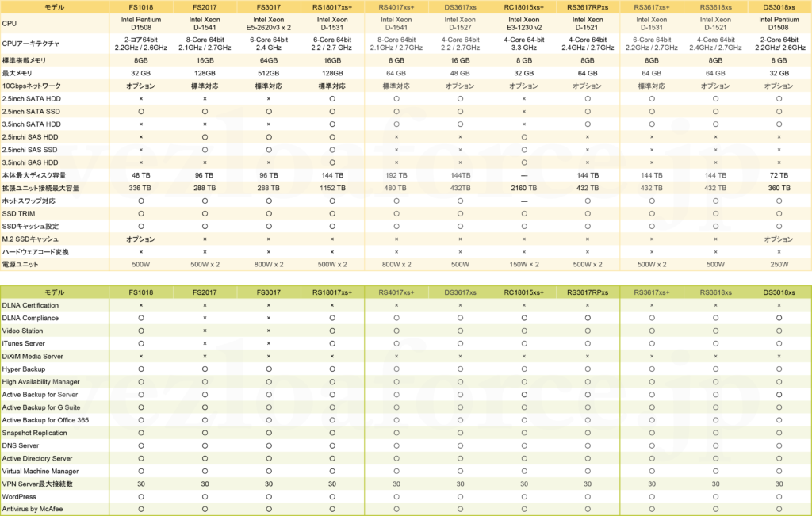Click the "Active Backup for Office 365" label
812x516 pixels.
(x=45, y=420)
